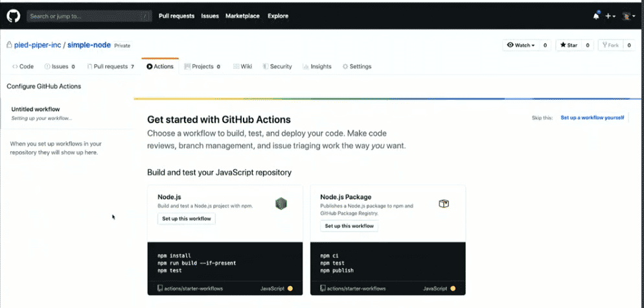Switch to the repository Pull requests tab
Screen dimensions: 644x308
click(x=111, y=66)
